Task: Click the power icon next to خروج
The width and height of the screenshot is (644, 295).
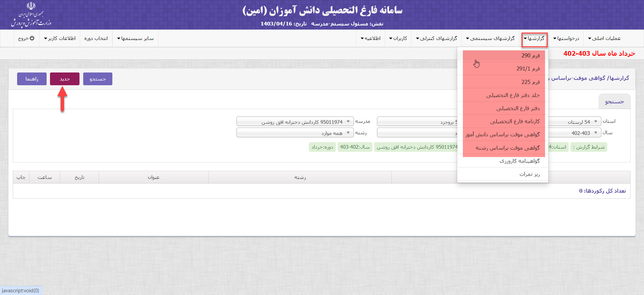Action: (32, 38)
